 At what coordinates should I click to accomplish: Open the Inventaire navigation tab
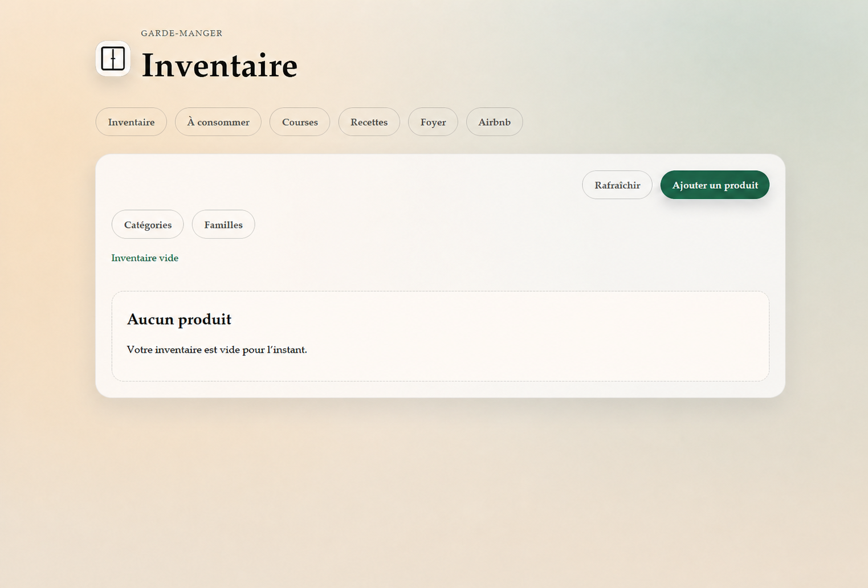131,122
